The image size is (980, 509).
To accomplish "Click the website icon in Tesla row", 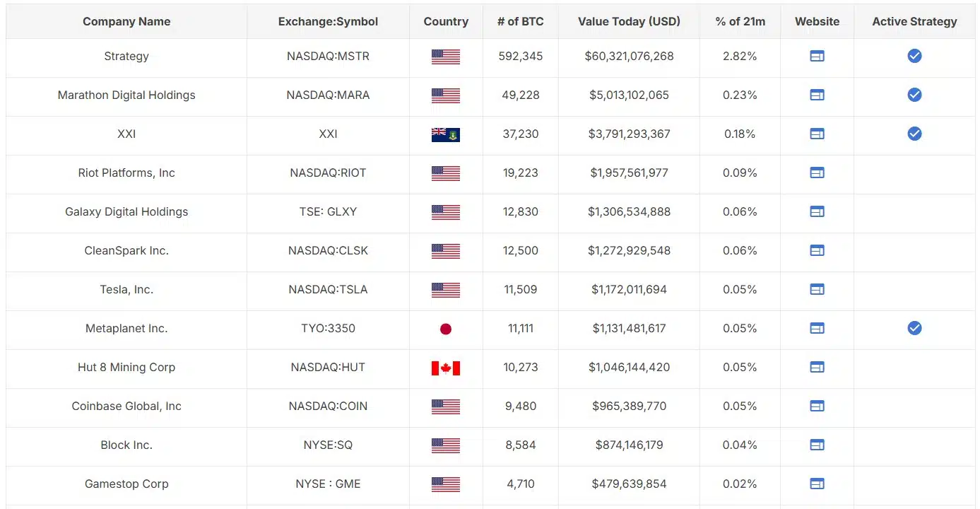I will (817, 289).
